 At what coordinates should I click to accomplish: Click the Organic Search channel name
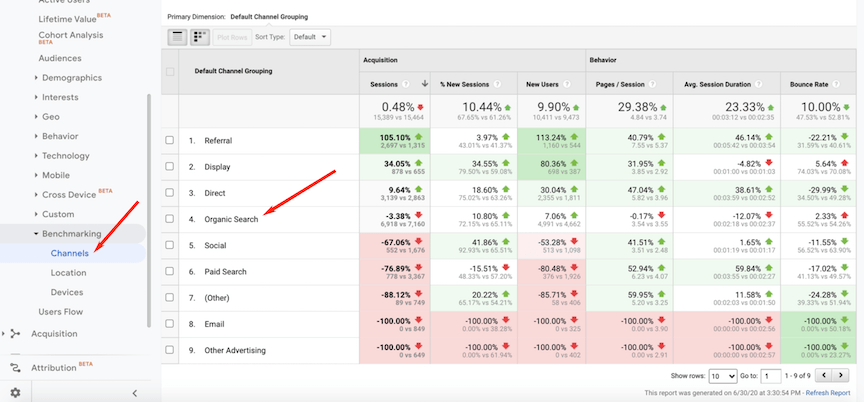(x=231, y=219)
